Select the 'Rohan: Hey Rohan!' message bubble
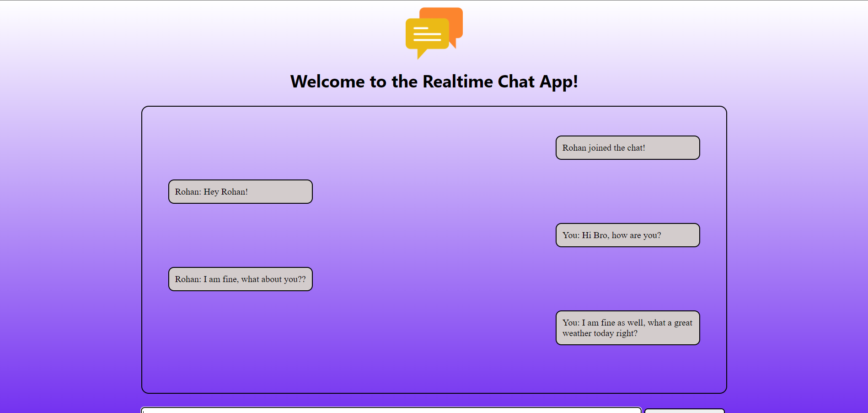The width and height of the screenshot is (868, 413). coord(240,191)
